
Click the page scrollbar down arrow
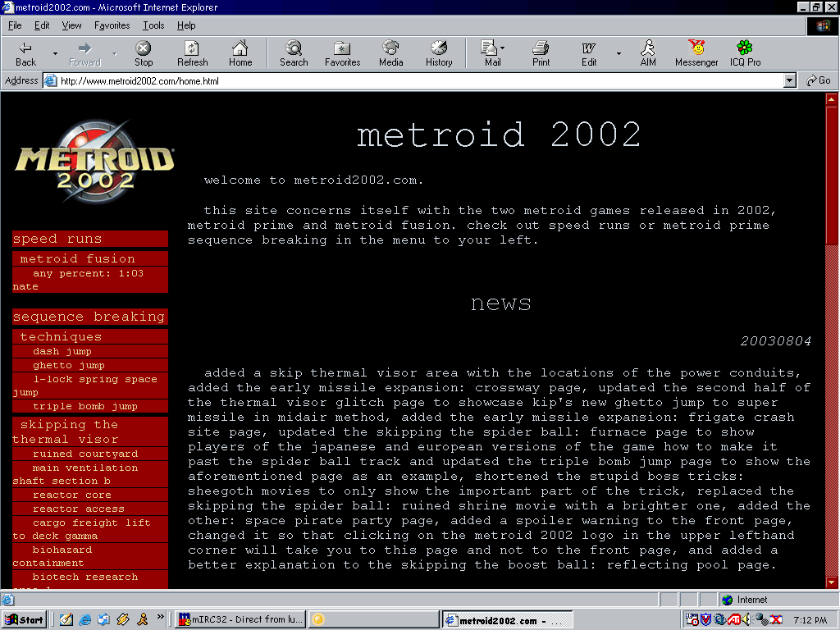(832, 582)
